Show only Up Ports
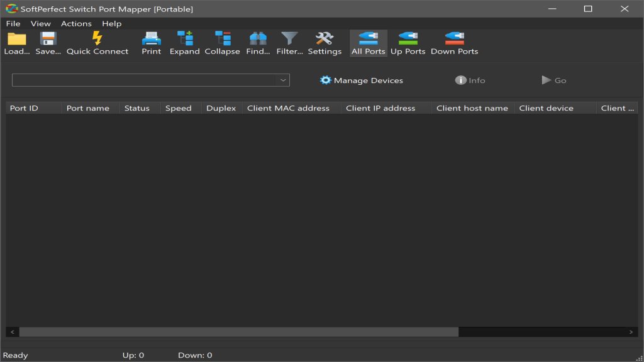644x362 pixels. tap(408, 43)
